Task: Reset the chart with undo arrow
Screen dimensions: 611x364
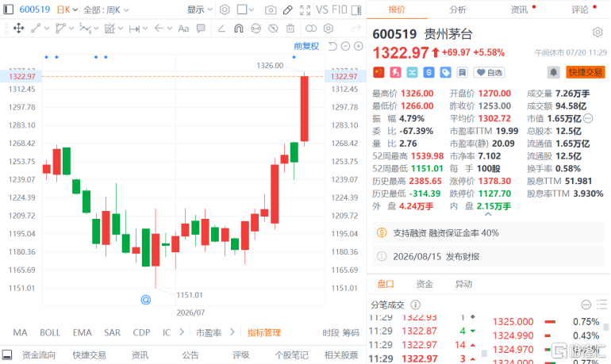Action: (332, 46)
